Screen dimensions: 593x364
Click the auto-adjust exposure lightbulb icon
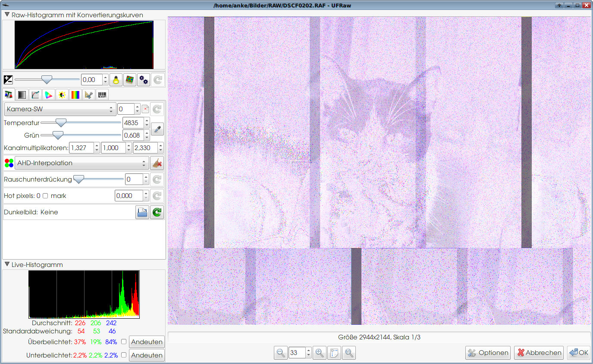click(x=116, y=80)
